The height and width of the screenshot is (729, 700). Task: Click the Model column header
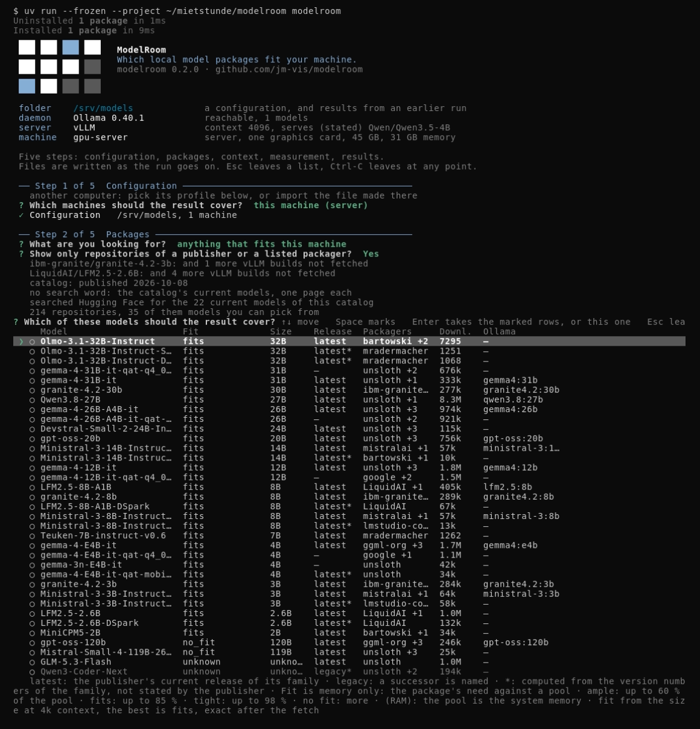tap(54, 331)
